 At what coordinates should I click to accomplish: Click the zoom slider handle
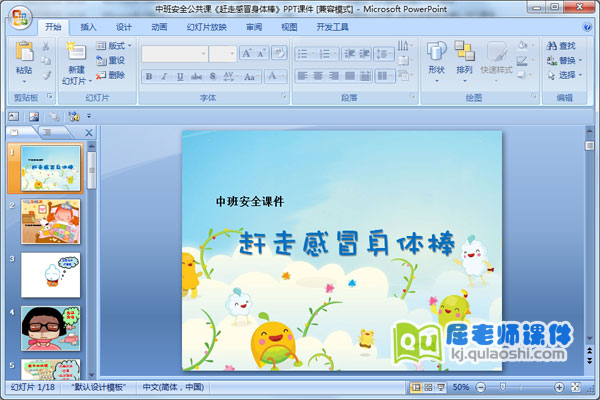[x=503, y=387]
